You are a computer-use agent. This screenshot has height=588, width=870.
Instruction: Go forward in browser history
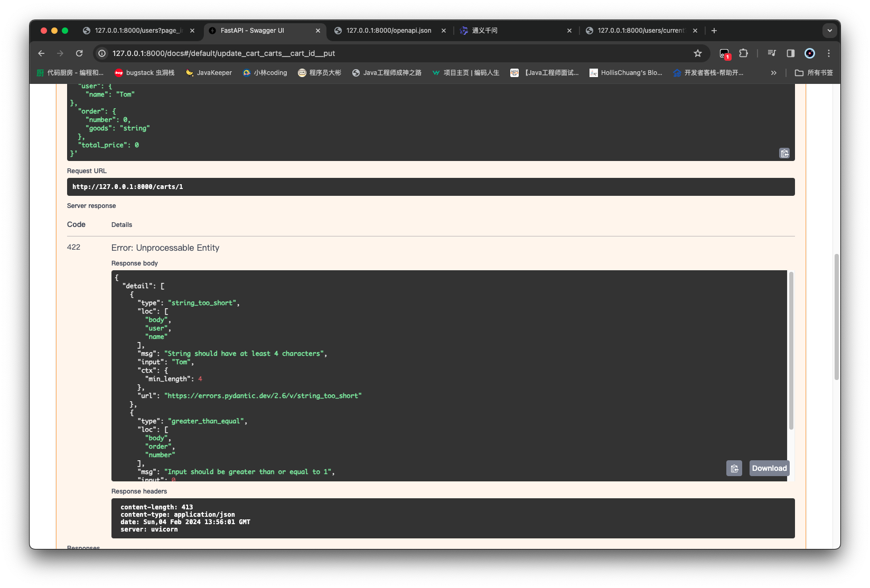point(60,53)
